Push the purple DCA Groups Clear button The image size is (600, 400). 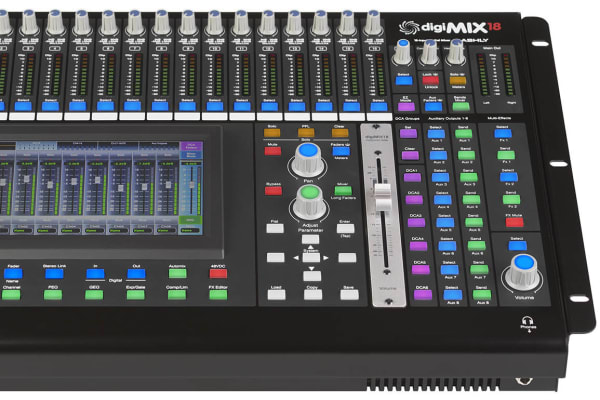coord(410,155)
